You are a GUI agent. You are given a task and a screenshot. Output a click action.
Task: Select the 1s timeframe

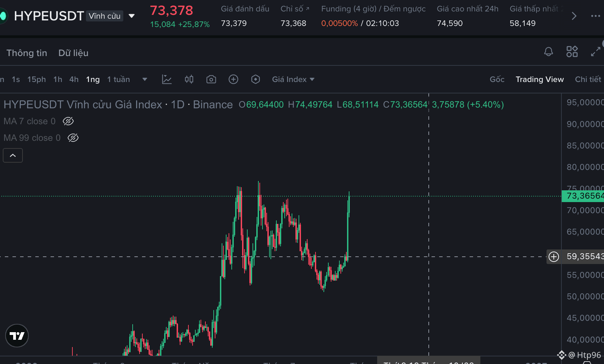[16, 79]
